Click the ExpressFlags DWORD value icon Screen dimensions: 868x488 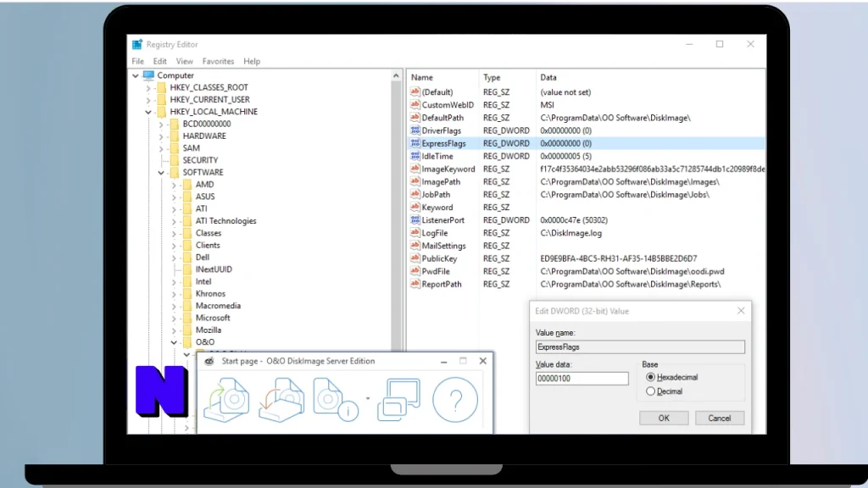coord(415,143)
